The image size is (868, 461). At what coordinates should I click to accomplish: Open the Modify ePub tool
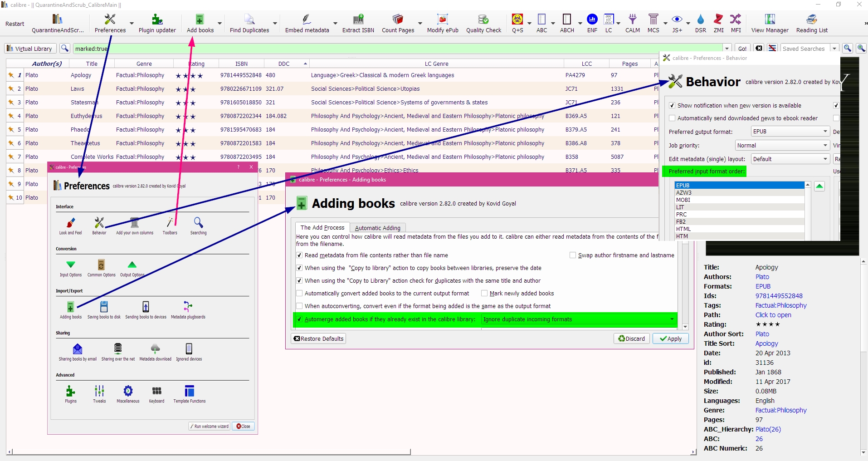coord(443,23)
